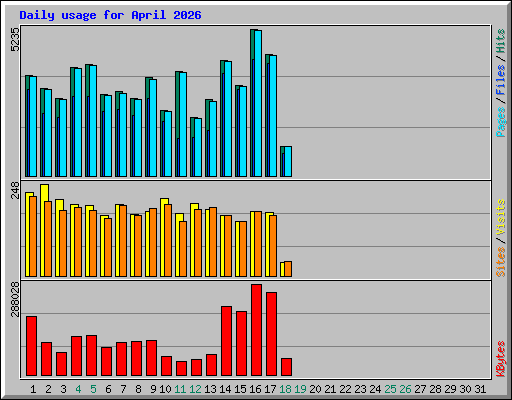Select day 31 on the x-axis

(x=480, y=389)
